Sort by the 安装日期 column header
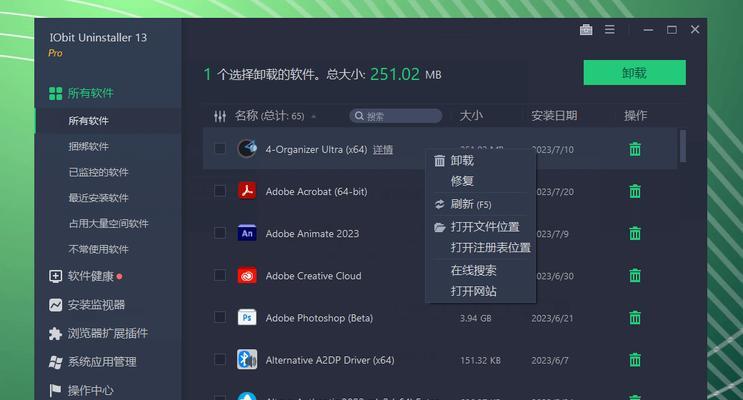The image size is (743, 400). click(554, 116)
